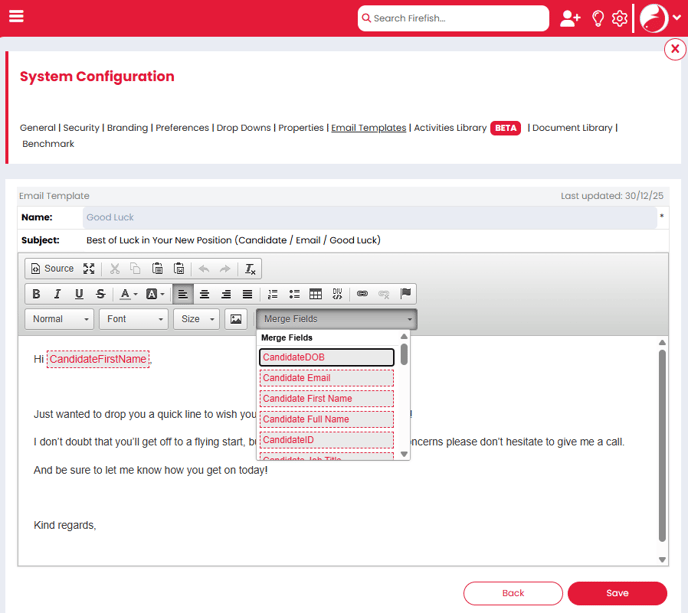Click merge fields list scroll-down arrow

tap(404, 454)
